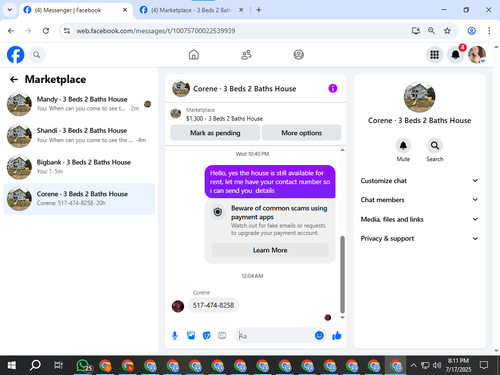500x375 pixels.
Task: Open the Groups icon in top navigation
Action: 299,55
